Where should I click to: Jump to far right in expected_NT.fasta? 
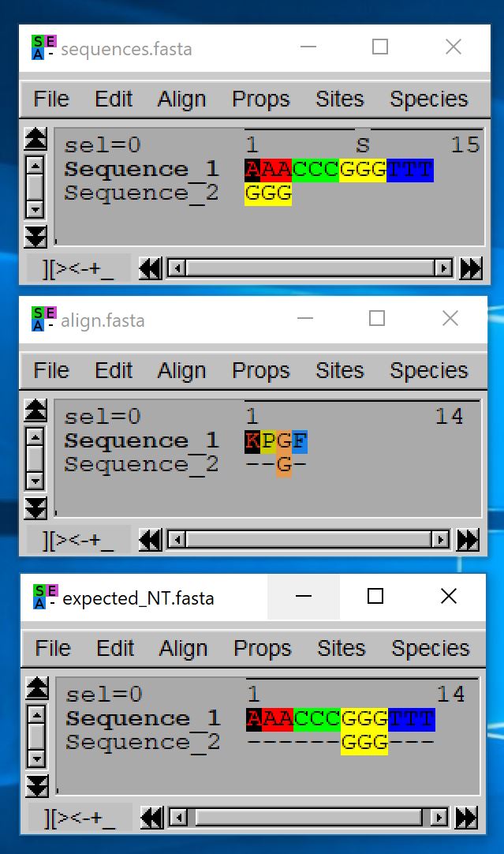(470, 817)
